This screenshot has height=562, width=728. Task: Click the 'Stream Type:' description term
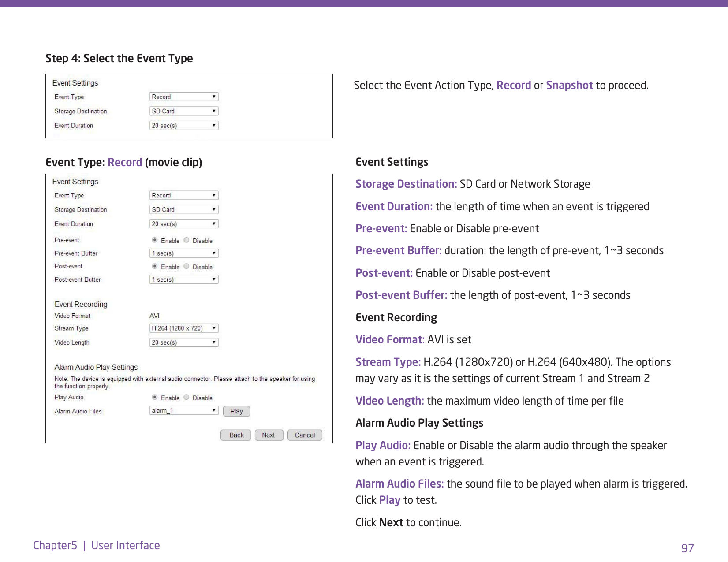(388, 362)
